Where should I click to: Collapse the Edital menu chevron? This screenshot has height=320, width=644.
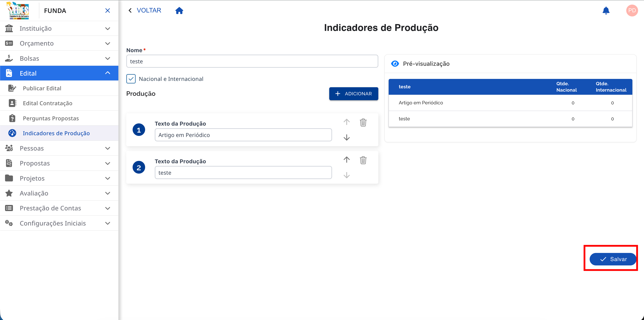pyautogui.click(x=107, y=73)
